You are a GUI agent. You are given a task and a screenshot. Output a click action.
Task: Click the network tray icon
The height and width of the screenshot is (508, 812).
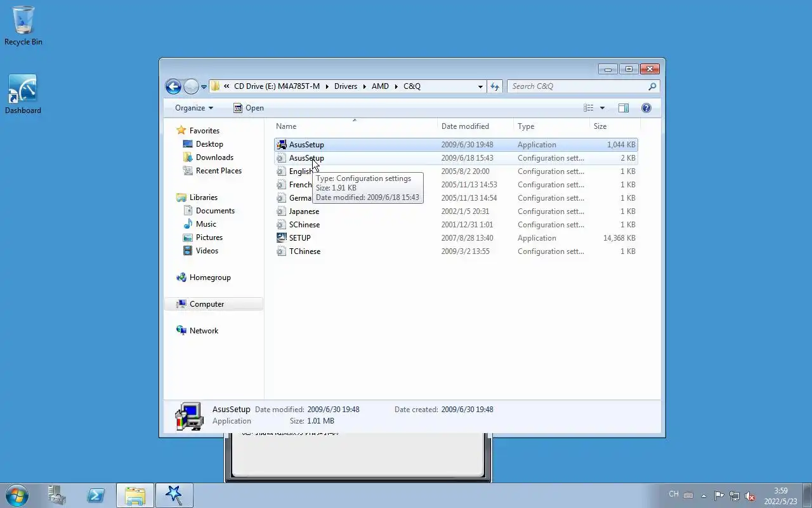pyautogui.click(x=735, y=496)
